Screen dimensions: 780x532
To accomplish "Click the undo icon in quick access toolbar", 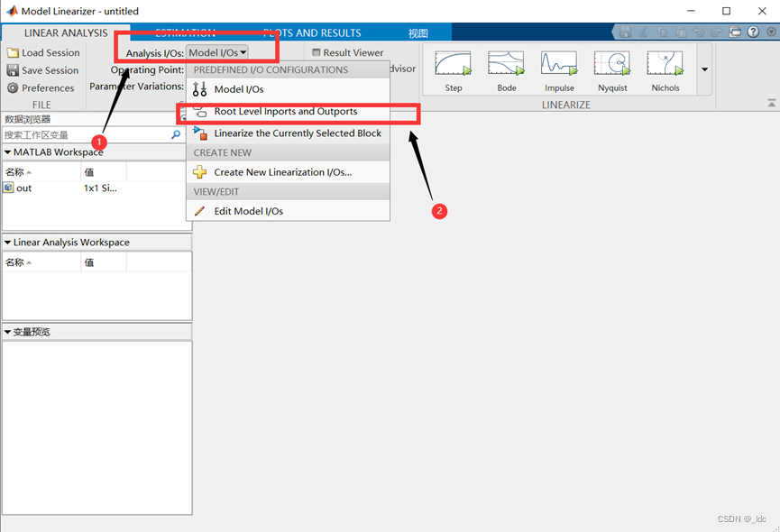I will 699,32.
